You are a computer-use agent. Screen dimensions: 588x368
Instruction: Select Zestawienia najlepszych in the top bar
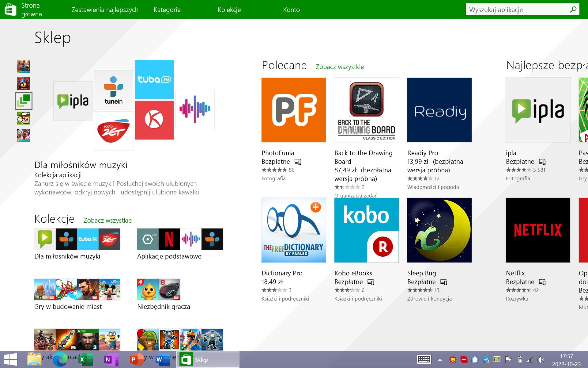105,10
